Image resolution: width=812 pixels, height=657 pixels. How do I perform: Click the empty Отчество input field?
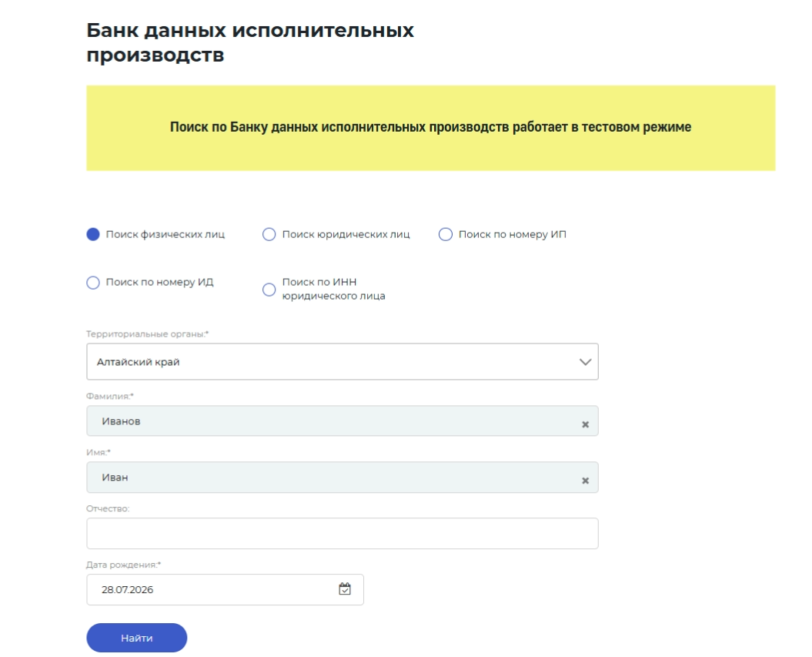(x=343, y=533)
